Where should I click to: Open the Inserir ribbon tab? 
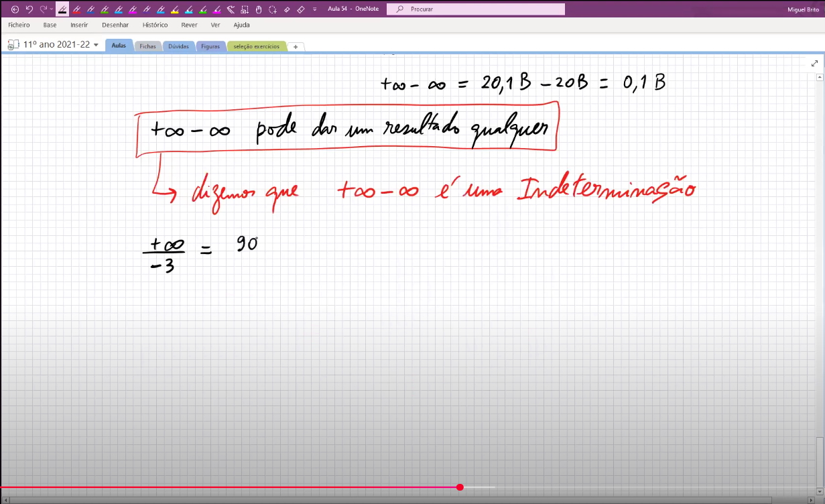click(79, 25)
